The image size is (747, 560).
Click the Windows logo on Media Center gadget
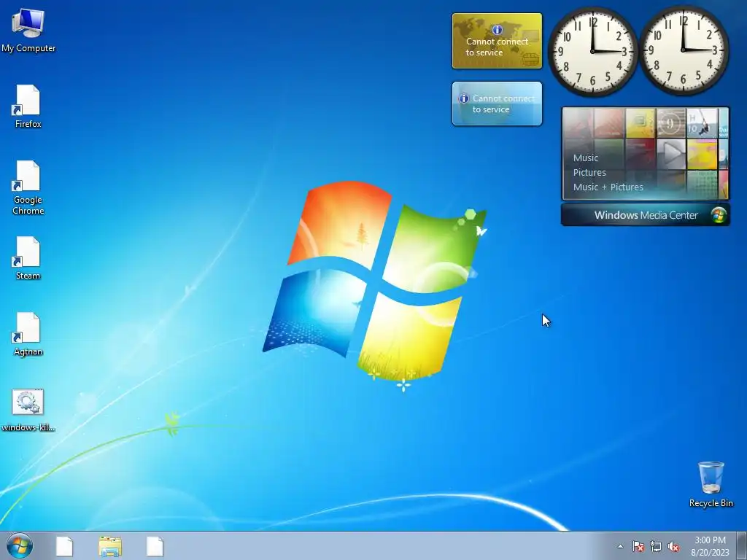coord(719,215)
